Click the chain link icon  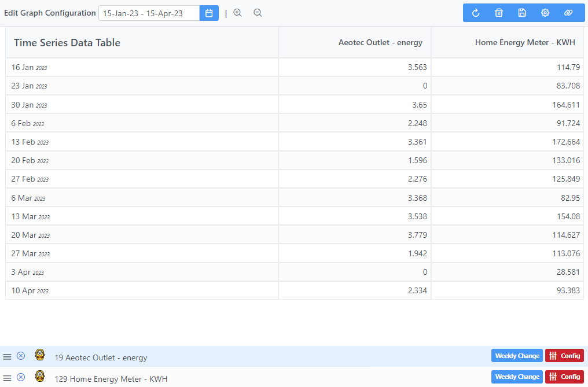568,13
